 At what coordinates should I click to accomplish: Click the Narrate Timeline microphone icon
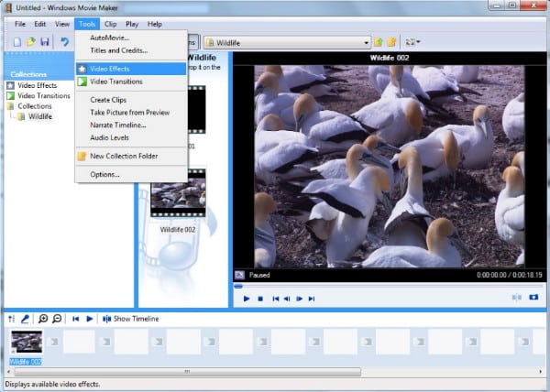pyautogui.click(x=25, y=319)
